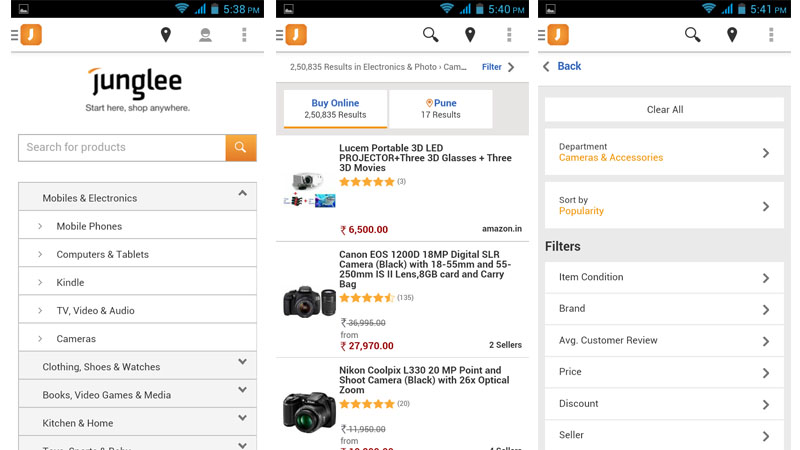Click the Nikon Coolpix L330 product thumbnail

point(309,411)
